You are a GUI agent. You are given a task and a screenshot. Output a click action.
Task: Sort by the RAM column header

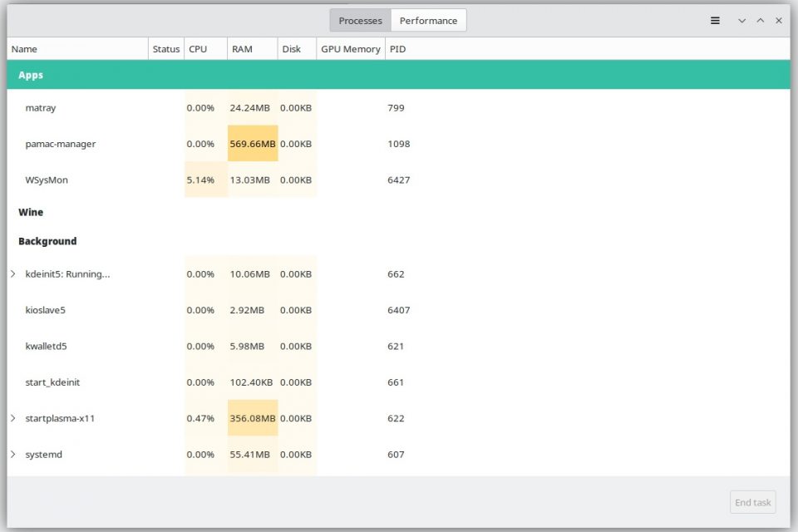pyautogui.click(x=253, y=49)
